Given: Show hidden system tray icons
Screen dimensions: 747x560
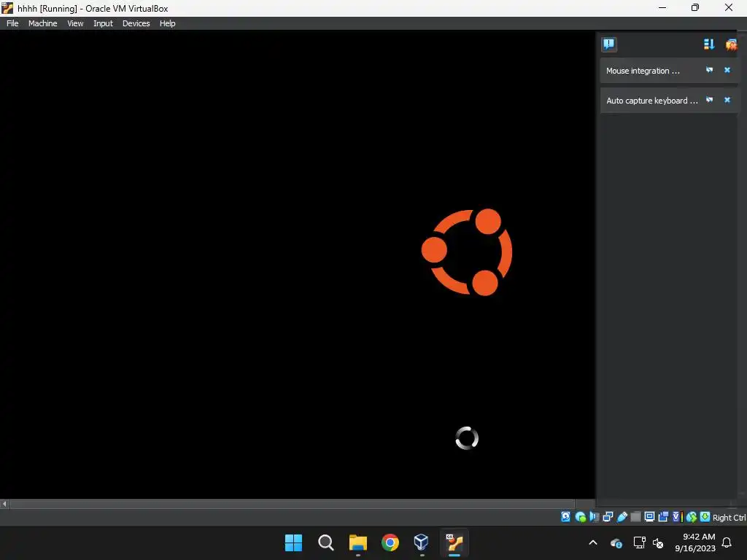Looking at the screenshot, I should click(x=593, y=542).
